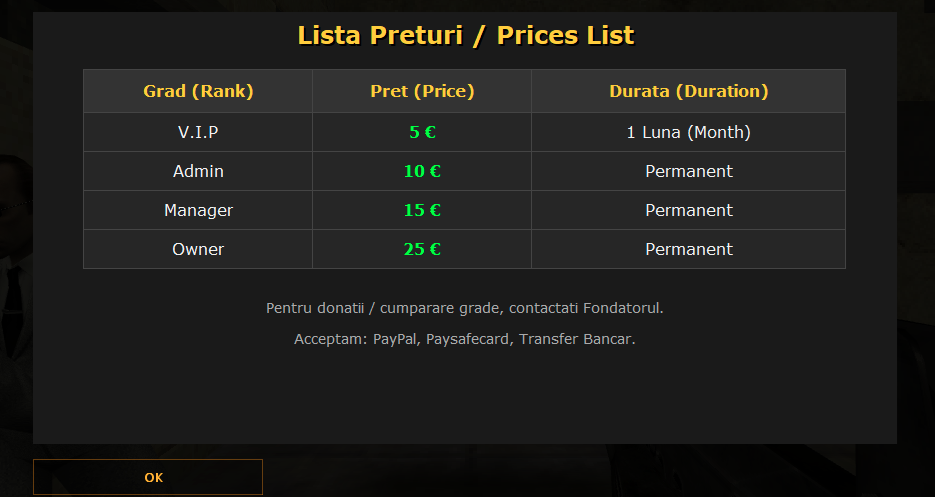
Task: Click the accepted payment methods line
Action: click(x=465, y=339)
